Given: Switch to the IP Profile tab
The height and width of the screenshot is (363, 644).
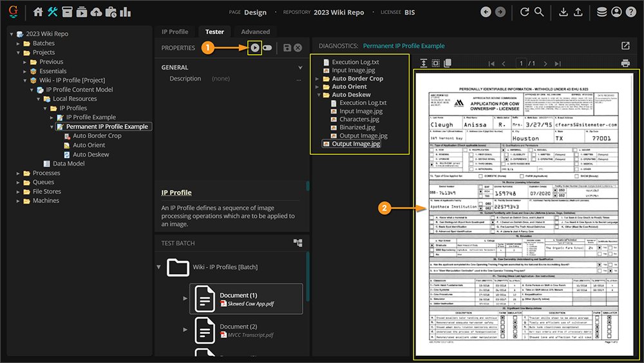Looking at the screenshot, I should click(175, 32).
